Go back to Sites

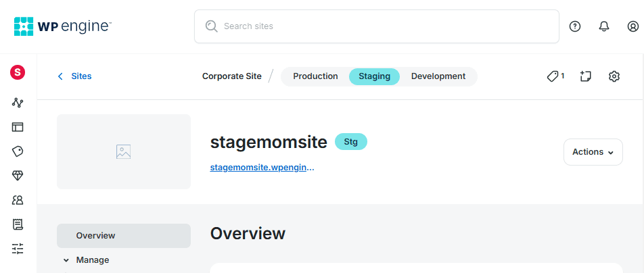pyautogui.click(x=74, y=76)
